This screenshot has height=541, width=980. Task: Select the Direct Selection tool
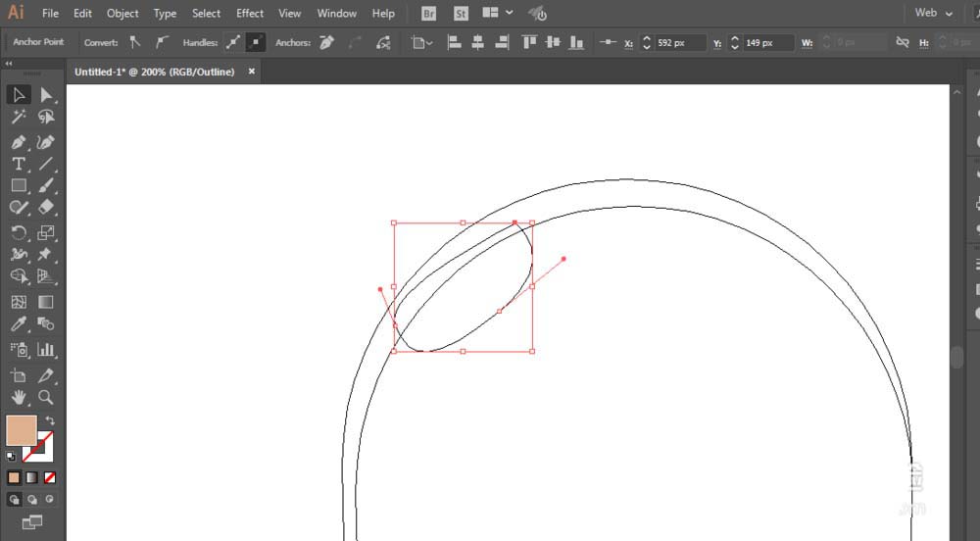pyautogui.click(x=46, y=95)
